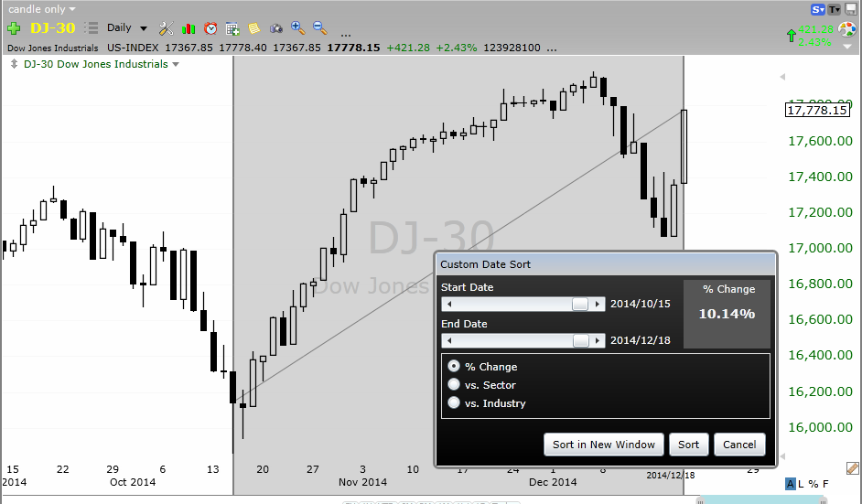Click the Dec 2014 time axis label
Screen dimensions: 862x504
coord(553,482)
